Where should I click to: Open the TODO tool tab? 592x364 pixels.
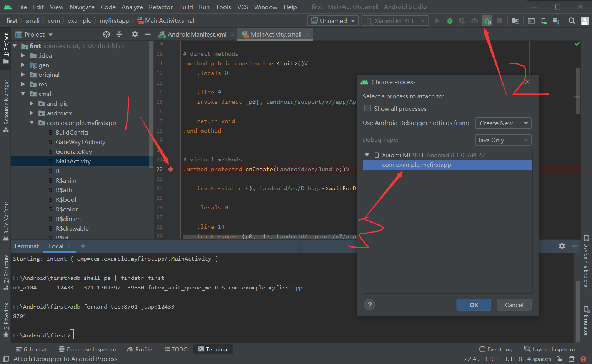click(x=176, y=349)
